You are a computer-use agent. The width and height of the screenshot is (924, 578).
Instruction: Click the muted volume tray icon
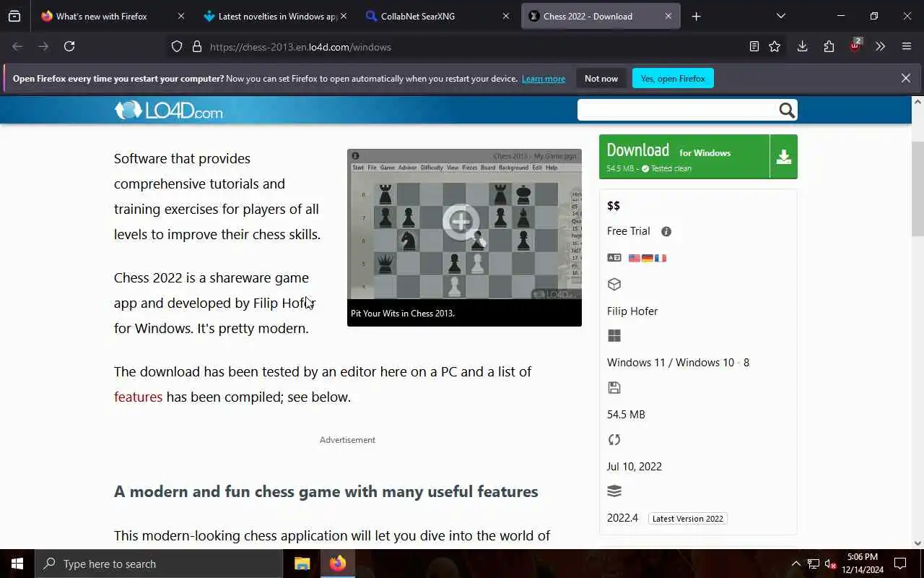[x=831, y=564]
